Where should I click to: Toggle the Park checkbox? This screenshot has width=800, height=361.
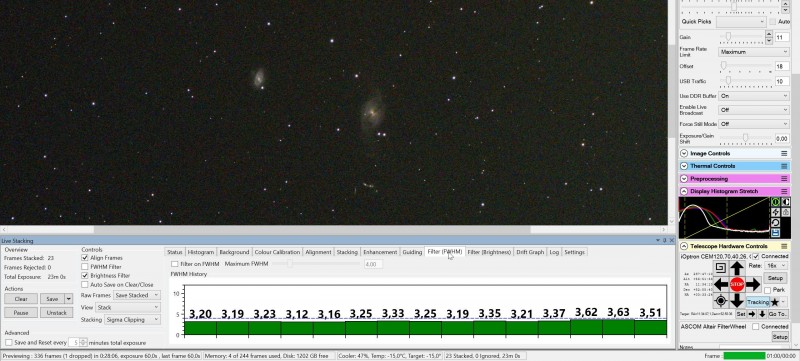coord(768,290)
